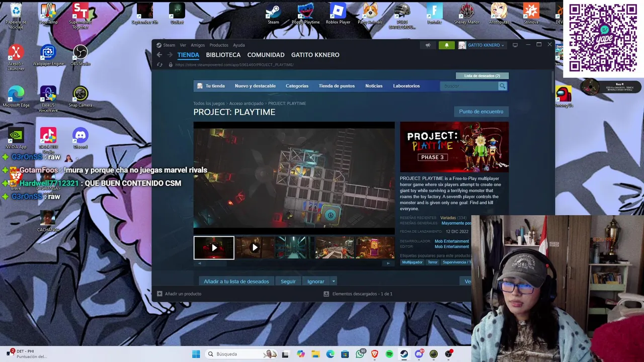Open Discord from the taskbar
The width and height of the screenshot is (644, 362).
(x=419, y=354)
